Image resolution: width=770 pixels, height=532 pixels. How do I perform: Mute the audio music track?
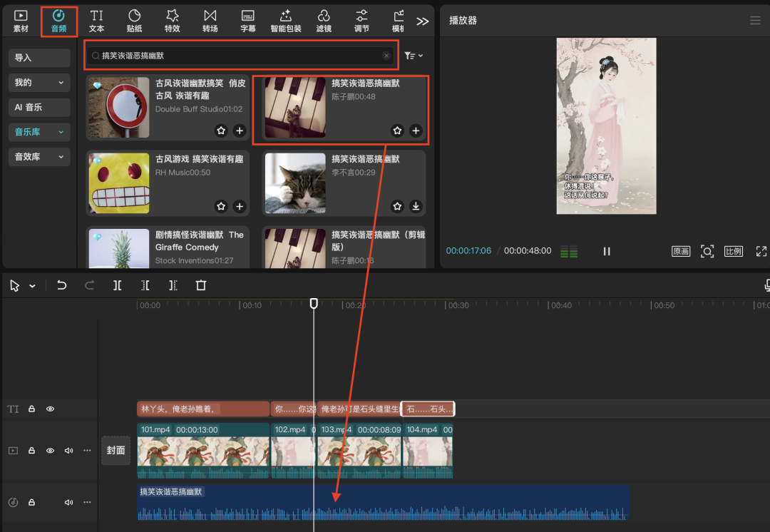tap(69, 502)
